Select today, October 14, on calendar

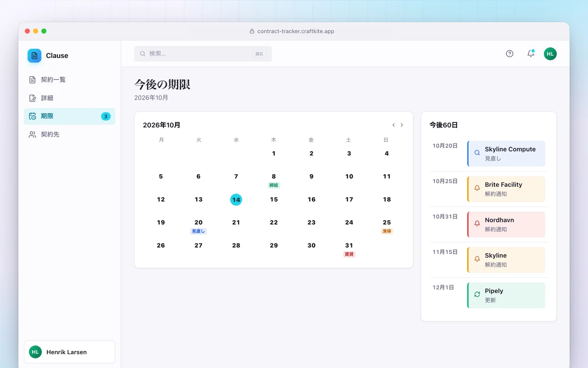point(236,200)
